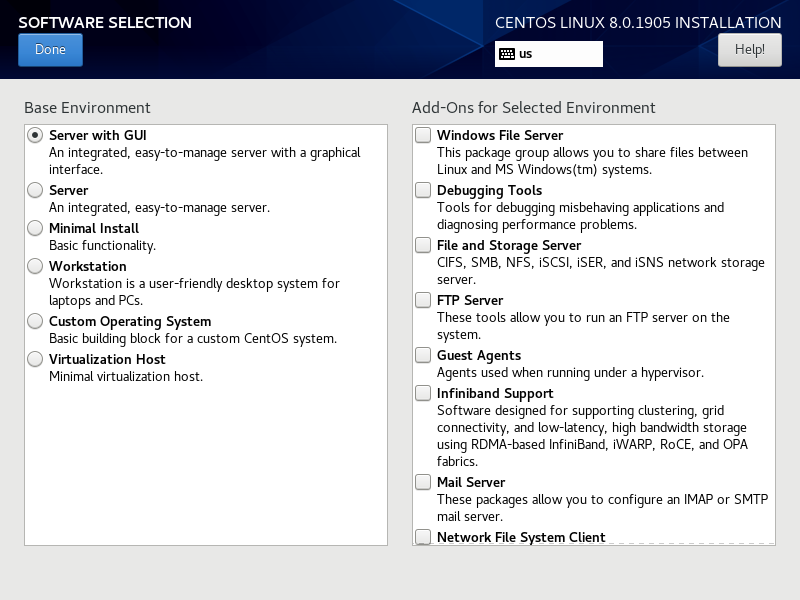
Task: Check Network File System Client box
Action: tap(423, 537)
